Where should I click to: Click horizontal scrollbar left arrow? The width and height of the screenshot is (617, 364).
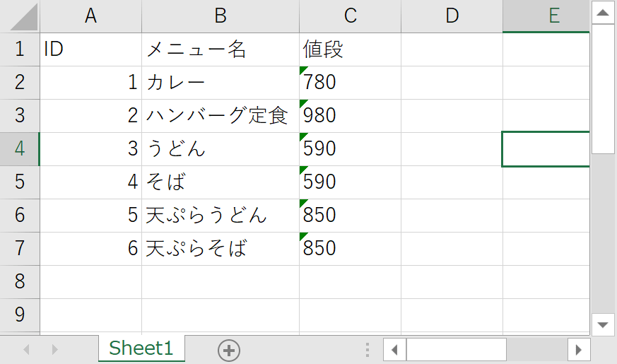(x=394, y=350)
